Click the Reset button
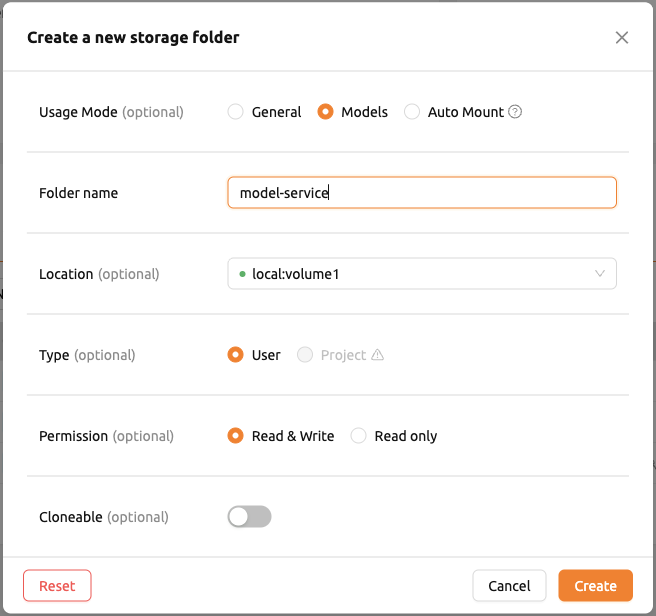Screen dimensions: 656x616 tap(57, 585)
